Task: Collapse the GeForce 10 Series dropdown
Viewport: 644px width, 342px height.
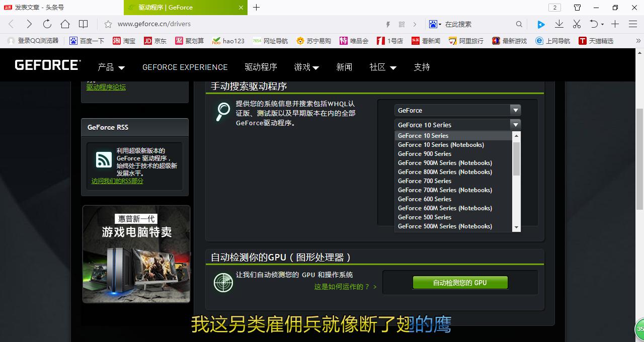Action: [515, 125]
